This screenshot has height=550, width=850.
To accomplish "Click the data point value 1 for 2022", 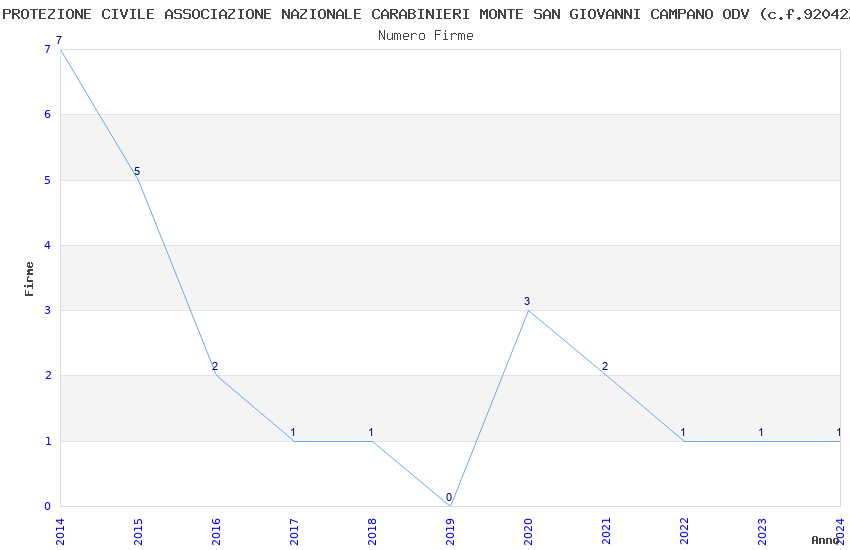I will (x=683, y=432).
